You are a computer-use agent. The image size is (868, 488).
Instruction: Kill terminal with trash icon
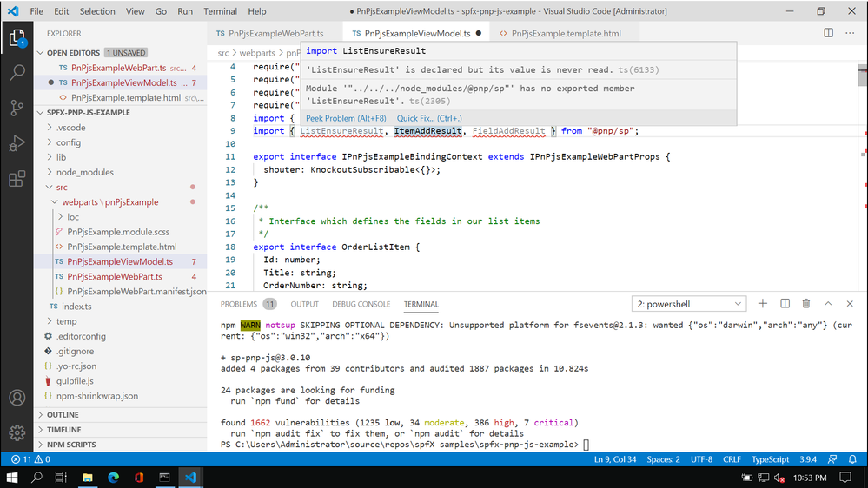(806, 303)
